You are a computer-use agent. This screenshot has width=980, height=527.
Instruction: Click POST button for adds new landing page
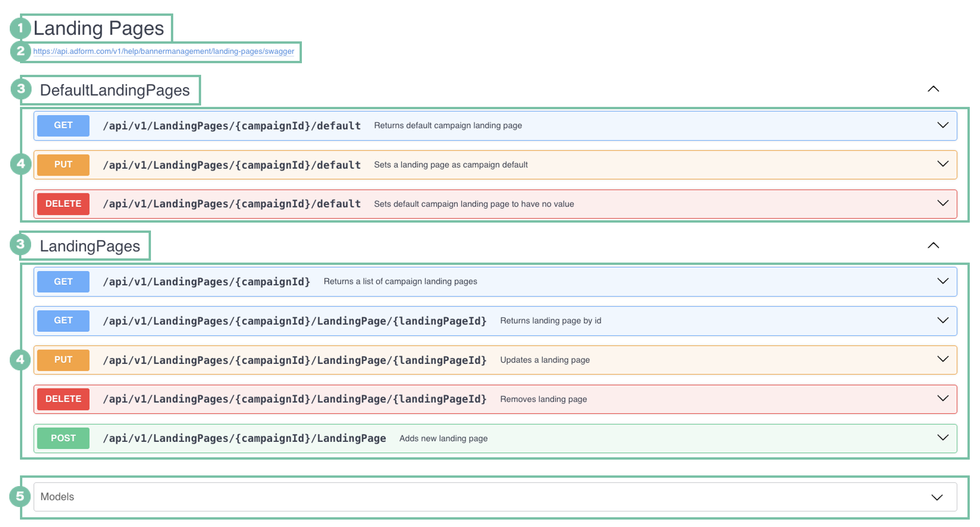(x=63, y=438)
